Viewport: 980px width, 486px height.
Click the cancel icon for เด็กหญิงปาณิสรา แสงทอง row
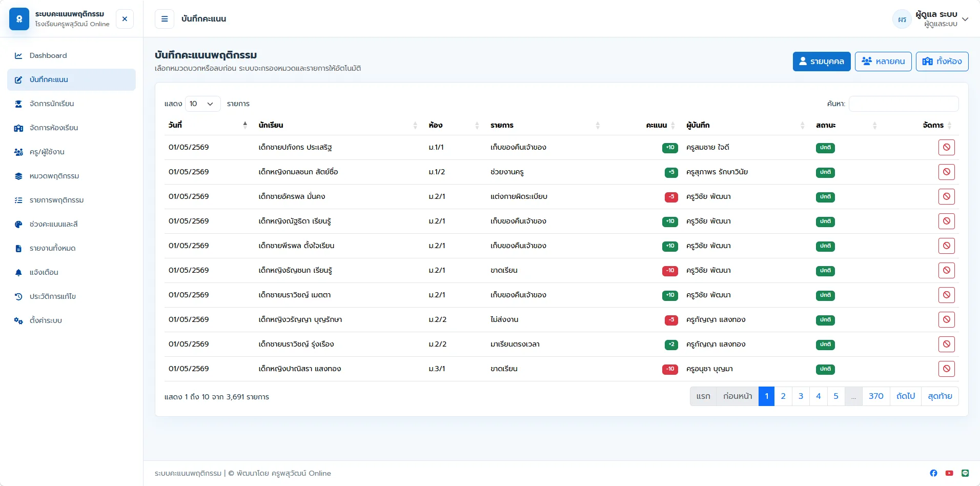[946, 369]
